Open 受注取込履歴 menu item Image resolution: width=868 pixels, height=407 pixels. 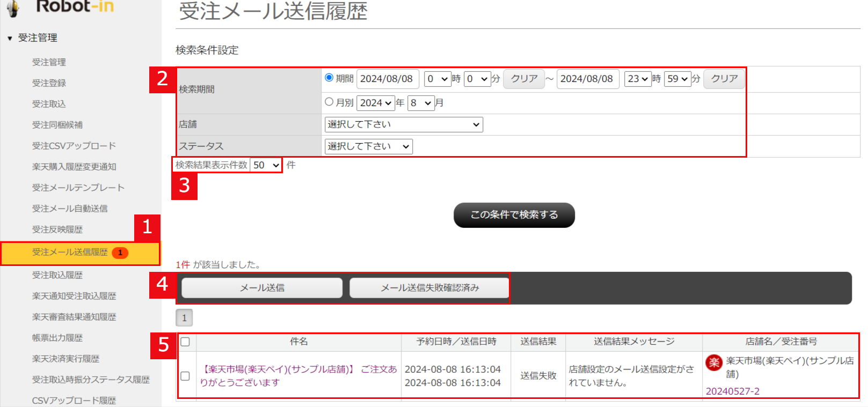pyautogui.click(x=57, y=275)
